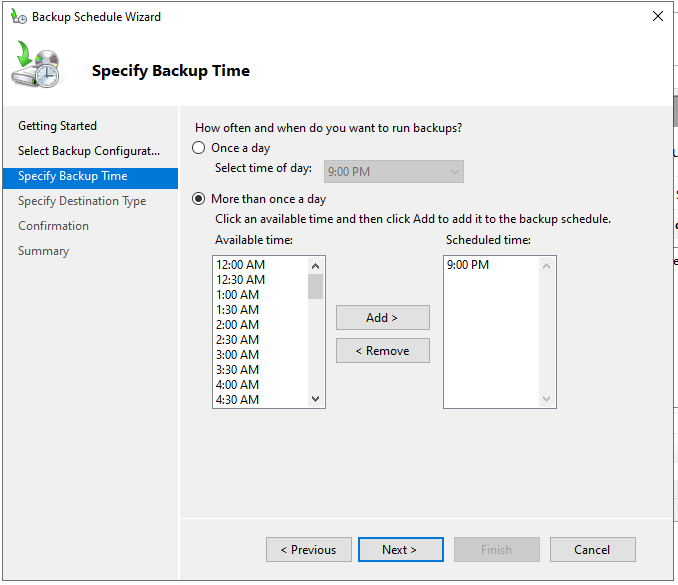
Task: Click the Backup Schedule Wizard title bar icon
Action: coord(18,17)
